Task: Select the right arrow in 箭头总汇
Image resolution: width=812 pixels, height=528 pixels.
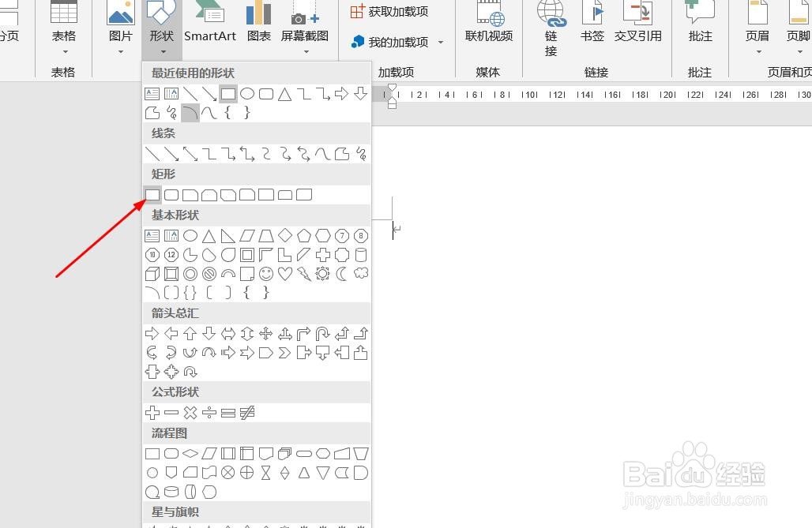Action: click(152, 334)
